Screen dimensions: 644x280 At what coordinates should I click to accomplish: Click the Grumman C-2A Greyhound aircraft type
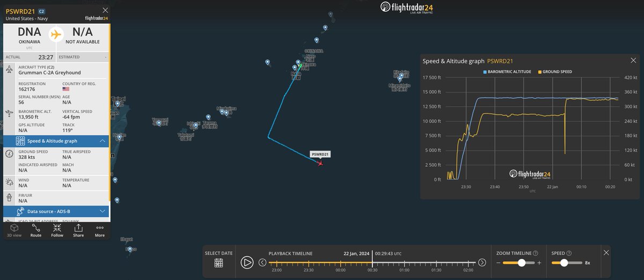click(x=49, y=72)
